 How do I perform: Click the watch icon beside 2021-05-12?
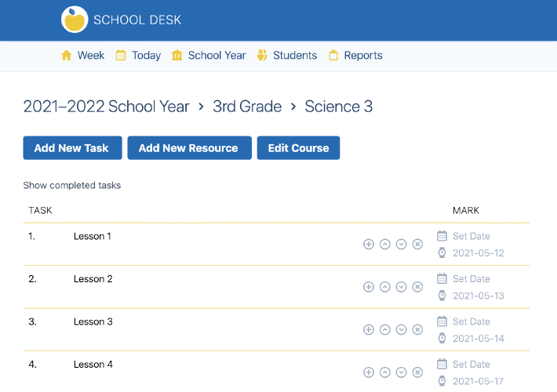click(x=442, y=252)
